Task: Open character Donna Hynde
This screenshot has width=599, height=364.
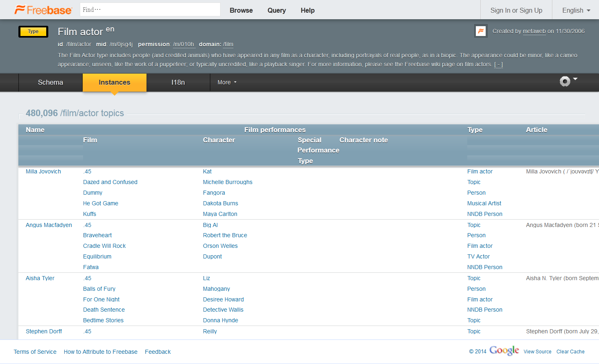Action: [x=220, y=320]
